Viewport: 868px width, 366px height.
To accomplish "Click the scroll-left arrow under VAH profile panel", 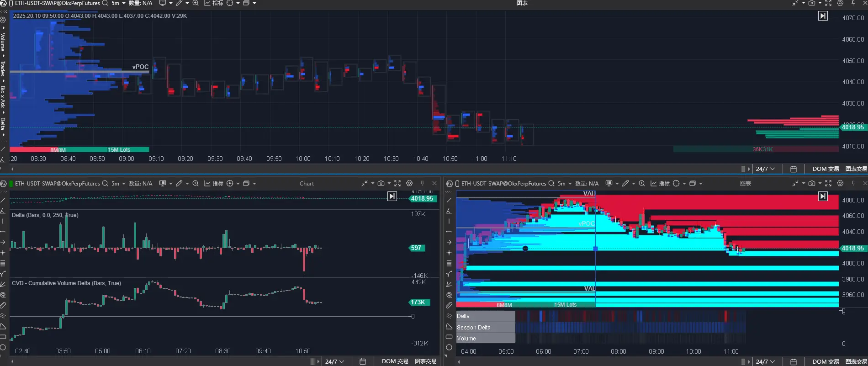I will coord(459,361).
